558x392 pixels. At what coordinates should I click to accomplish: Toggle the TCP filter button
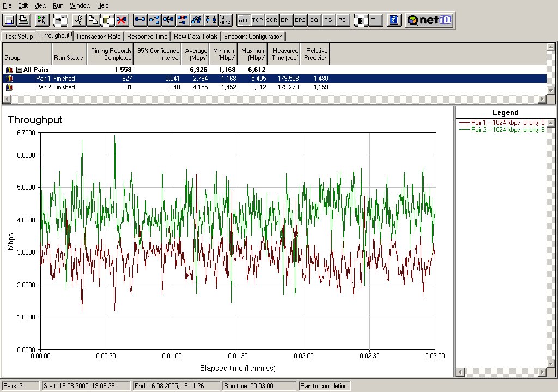(258, 20)
